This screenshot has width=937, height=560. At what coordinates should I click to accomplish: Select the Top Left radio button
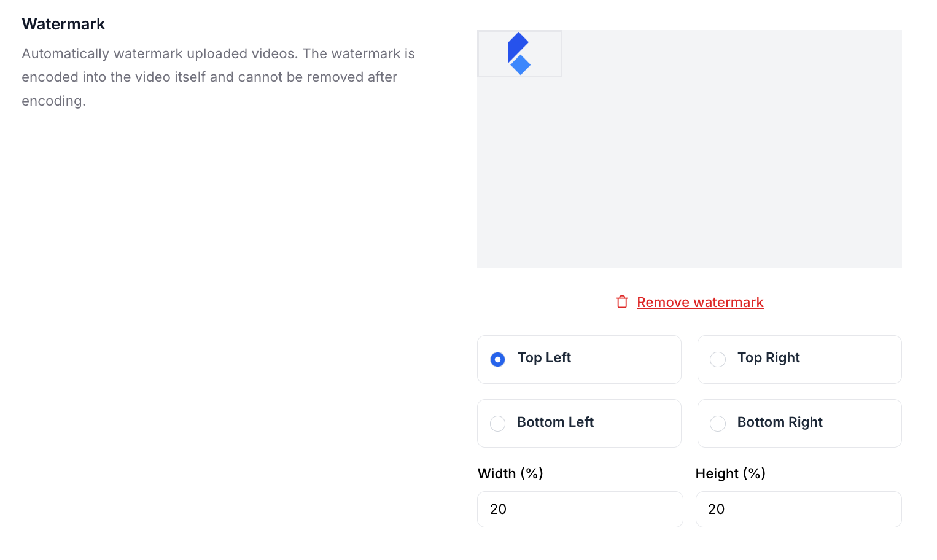tap(498, 359)
